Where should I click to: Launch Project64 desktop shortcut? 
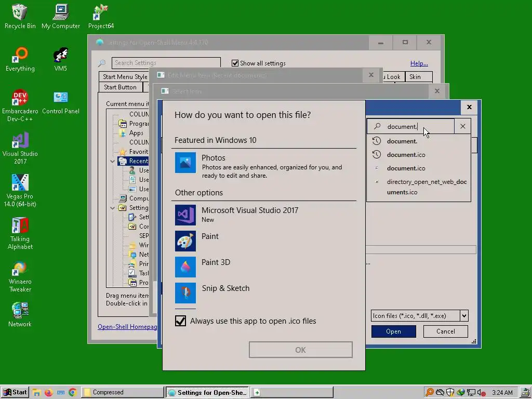(101, 16)
